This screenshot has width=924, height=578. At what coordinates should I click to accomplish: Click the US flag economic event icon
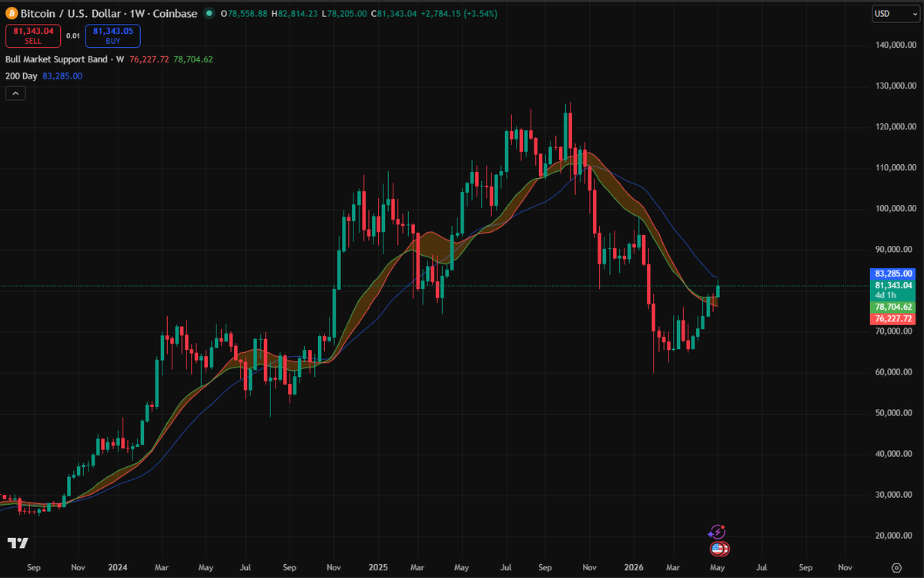coord(718,549)
